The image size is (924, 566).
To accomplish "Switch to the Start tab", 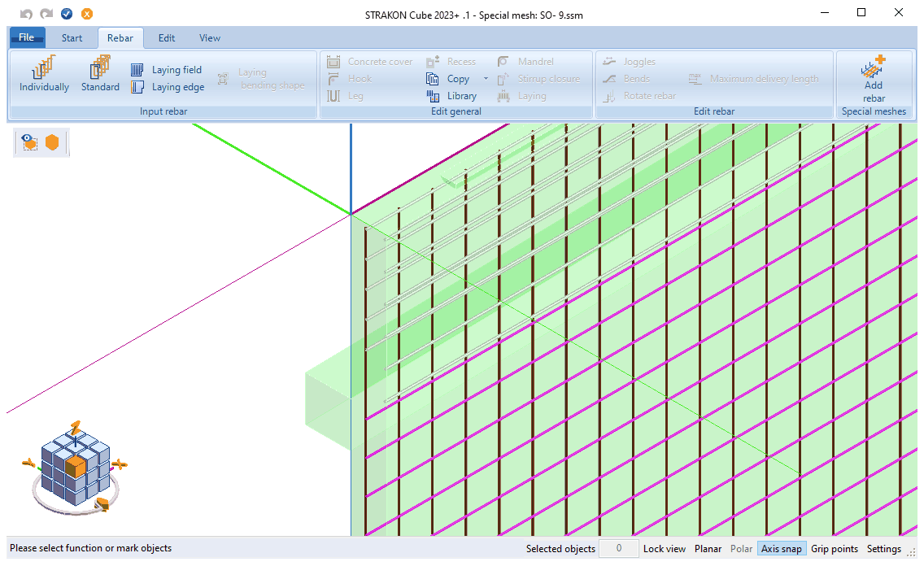I will pos(72,37).
